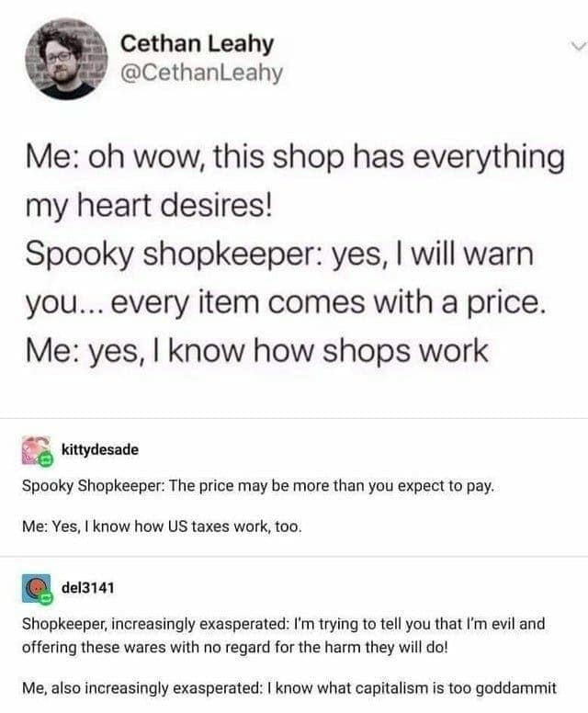Image resolution: width=588 pixels, height=713 pixels.
Task: Click the Cethan Leahy display name
Action: 197,44
